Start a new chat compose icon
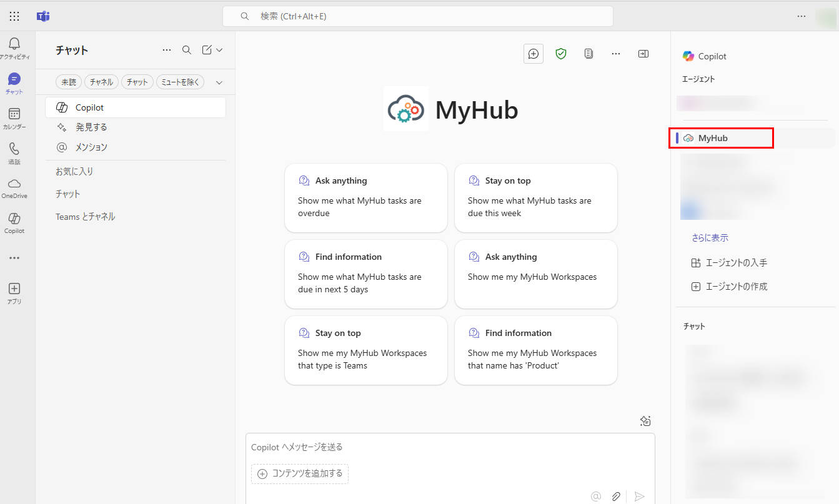Image resolution: width=839 pixels, height=504 pixels. pos(207,50)
